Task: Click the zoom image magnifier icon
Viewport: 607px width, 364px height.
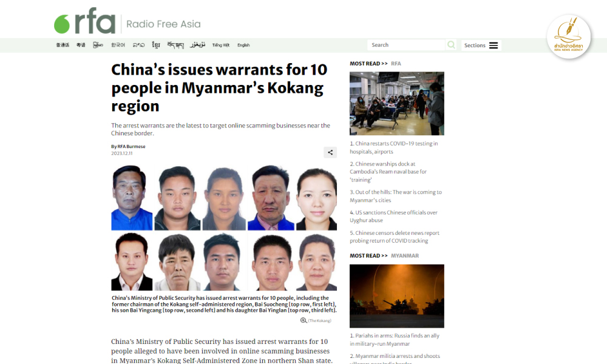Action: pyautogui.click(x=303, y=320)
